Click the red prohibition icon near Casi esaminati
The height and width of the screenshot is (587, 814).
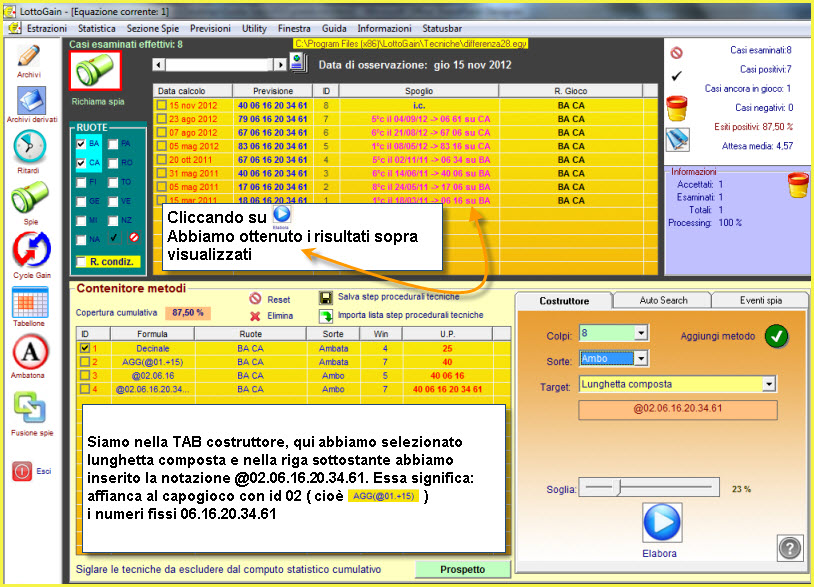676,52
